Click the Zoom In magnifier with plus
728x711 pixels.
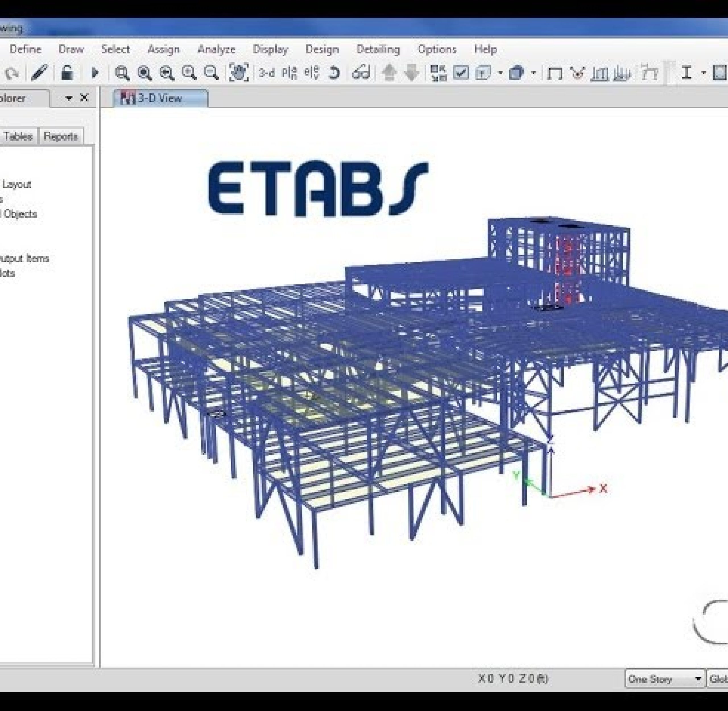pos(189,73)
